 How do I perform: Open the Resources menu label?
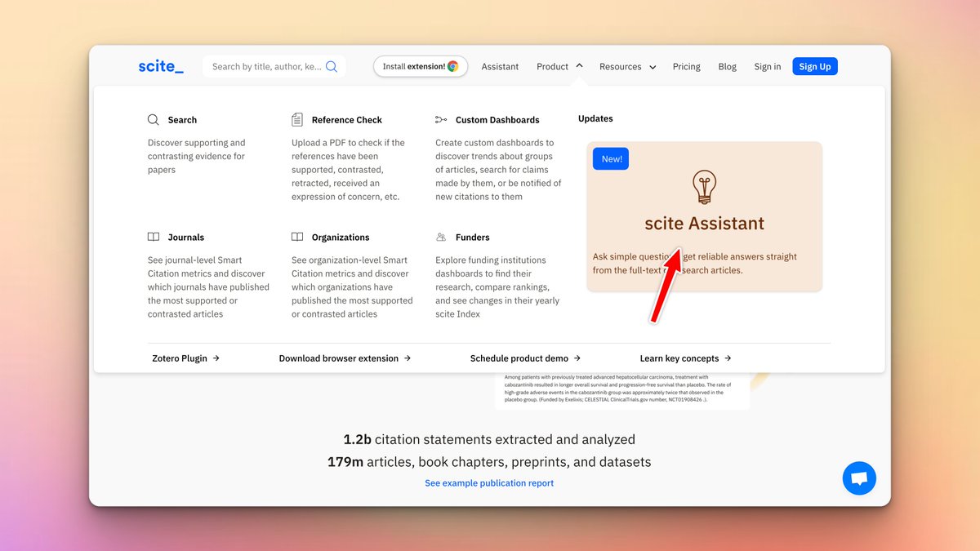coord(620,67)
